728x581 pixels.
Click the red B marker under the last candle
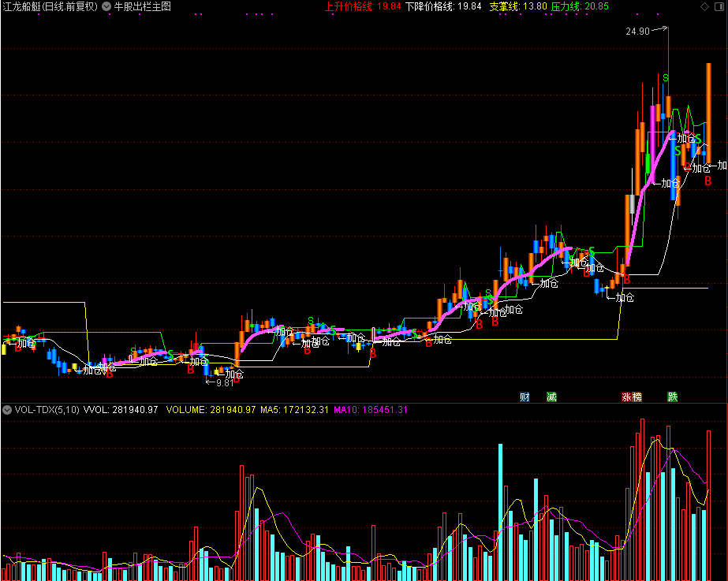(x=708, y=181)
